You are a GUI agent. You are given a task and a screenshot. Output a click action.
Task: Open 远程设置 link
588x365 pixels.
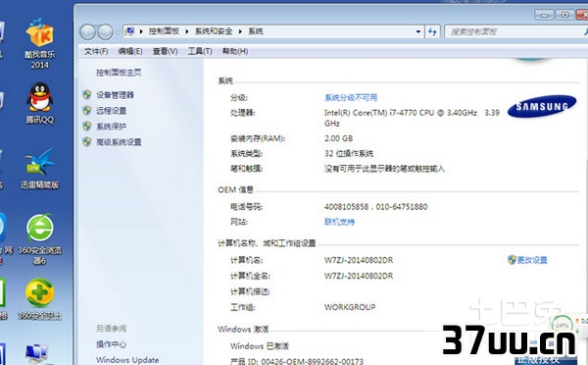click(112, 111)
